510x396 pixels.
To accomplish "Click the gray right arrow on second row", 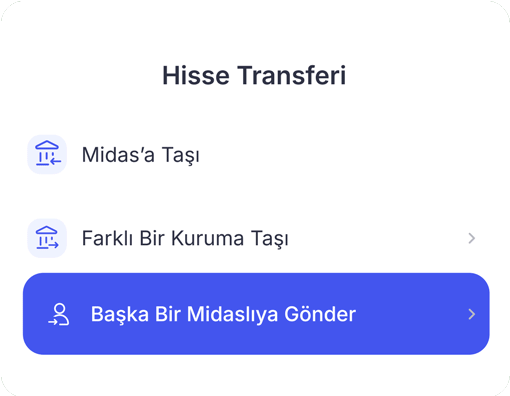I will pos(471,238).
